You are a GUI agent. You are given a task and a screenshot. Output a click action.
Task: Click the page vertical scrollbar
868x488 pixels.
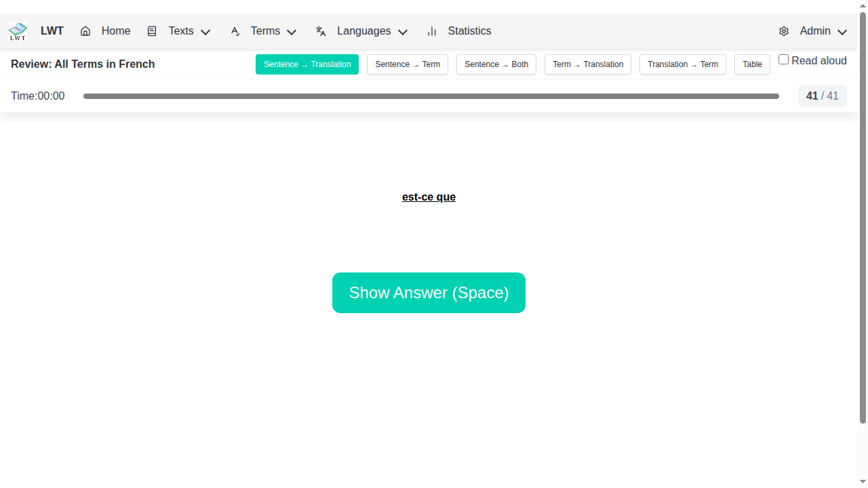[863, 217]
